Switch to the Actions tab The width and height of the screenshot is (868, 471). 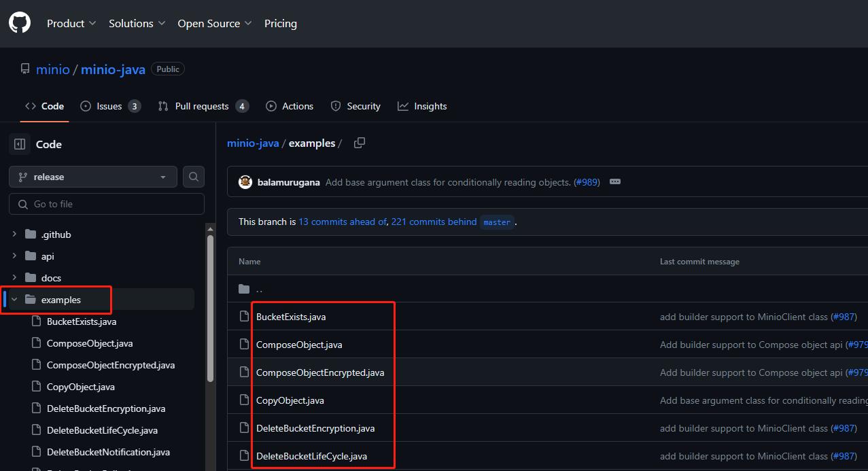click(290, 106)
